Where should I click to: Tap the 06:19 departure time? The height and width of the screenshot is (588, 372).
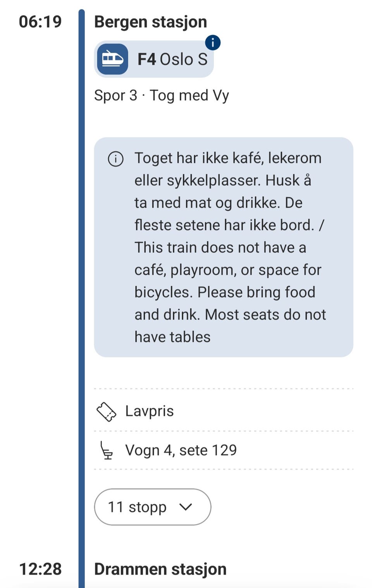(40, 22)
